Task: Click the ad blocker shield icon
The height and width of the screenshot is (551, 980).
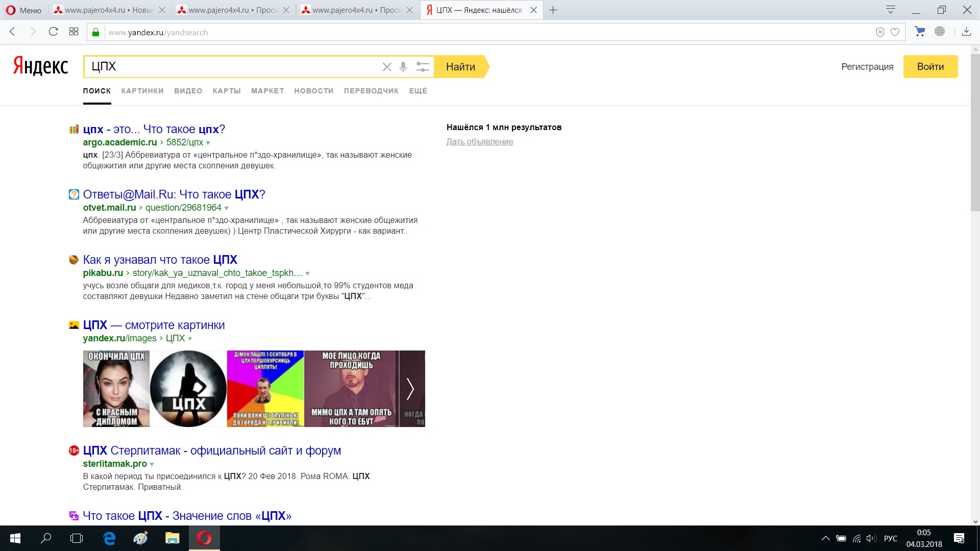Action: pyautogui.click(x=880, y=32)
